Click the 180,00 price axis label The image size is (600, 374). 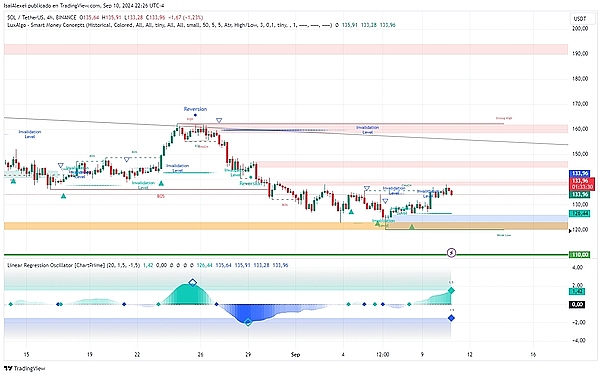click(580, 79)
